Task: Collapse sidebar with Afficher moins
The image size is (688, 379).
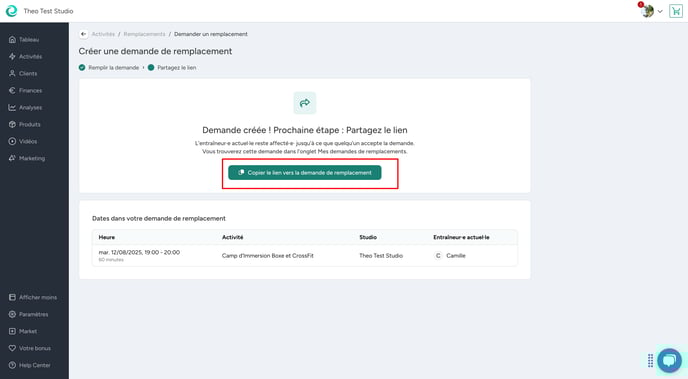Action: click(x=33, y=297)
